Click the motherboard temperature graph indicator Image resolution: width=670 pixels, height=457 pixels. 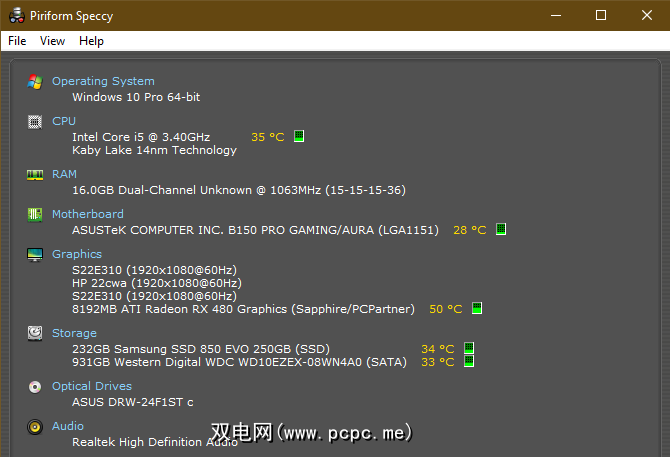click(501, 229)
